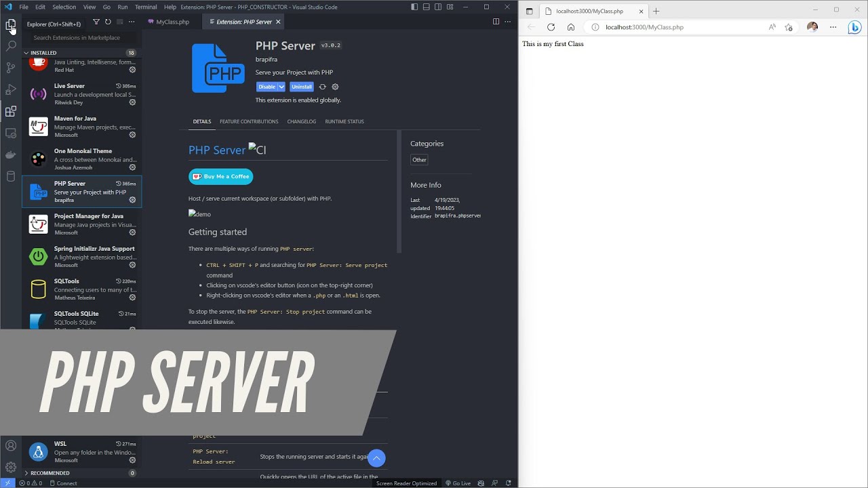Open the Manage gear in activity bar
The height and width of the screenshot is (488, 868).
(11, 467)
